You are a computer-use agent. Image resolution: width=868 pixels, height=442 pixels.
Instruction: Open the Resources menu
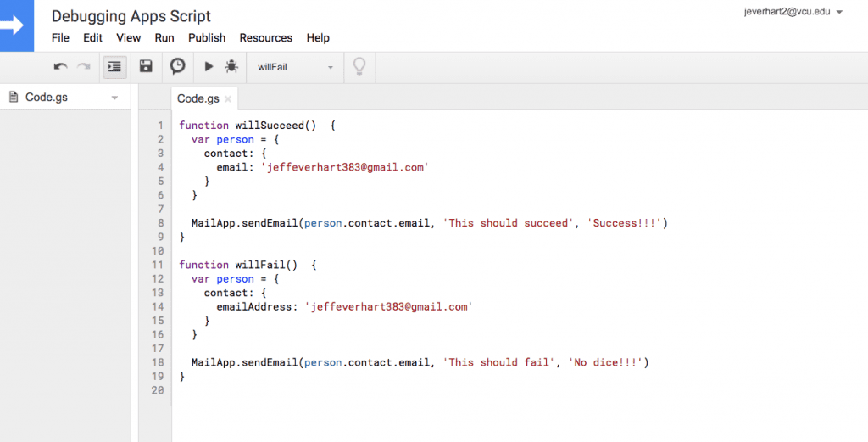(x=265, y=37)
